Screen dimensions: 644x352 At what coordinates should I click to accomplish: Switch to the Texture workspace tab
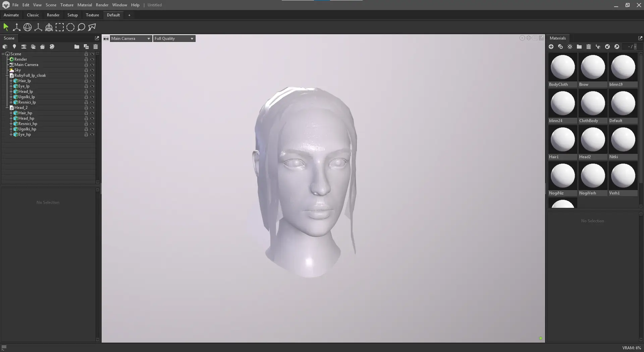(92, 15)
